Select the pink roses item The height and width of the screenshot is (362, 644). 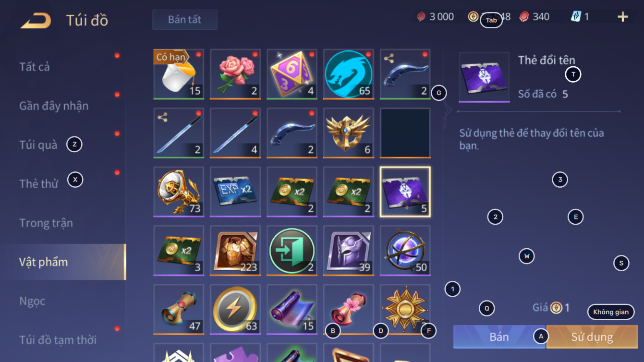point(235,74)
